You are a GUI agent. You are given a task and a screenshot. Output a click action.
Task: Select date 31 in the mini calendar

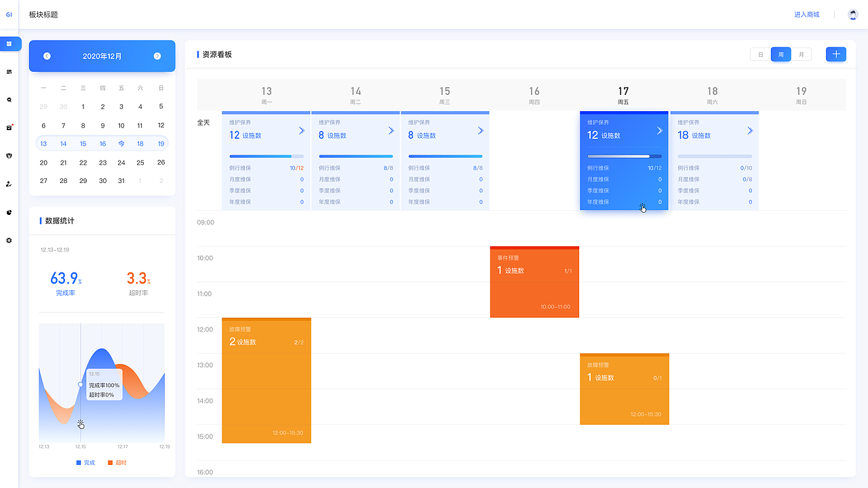(121, 181)
